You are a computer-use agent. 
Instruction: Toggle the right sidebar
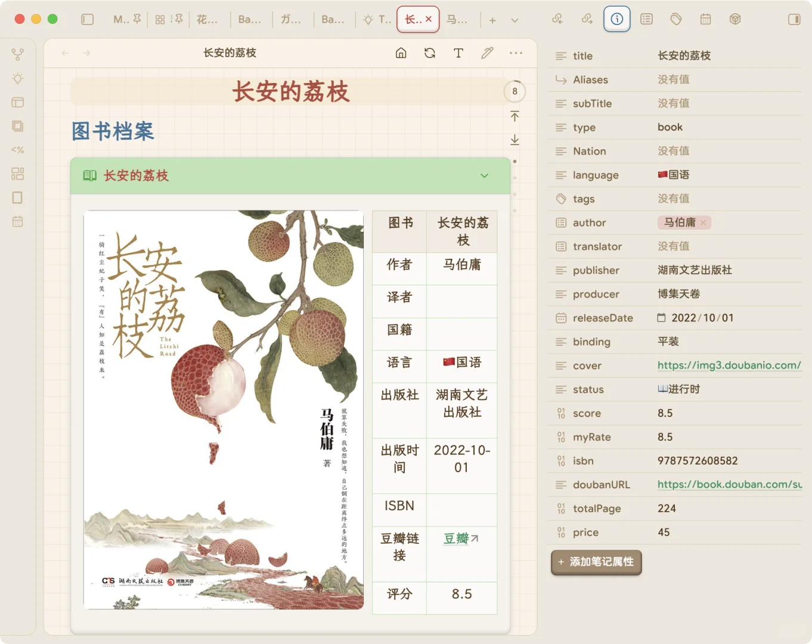(794, 19)
